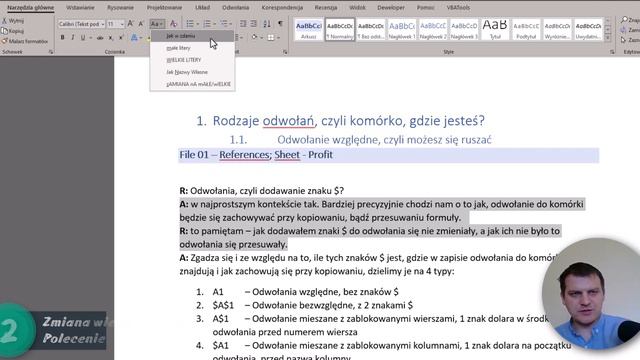Apply the Podtytuł style

coord(526,29)
